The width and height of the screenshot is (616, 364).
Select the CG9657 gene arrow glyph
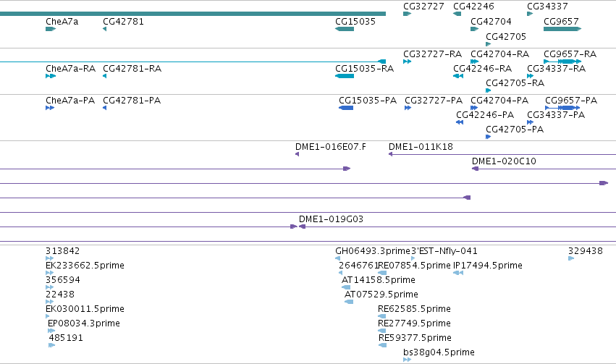(562, 29)
